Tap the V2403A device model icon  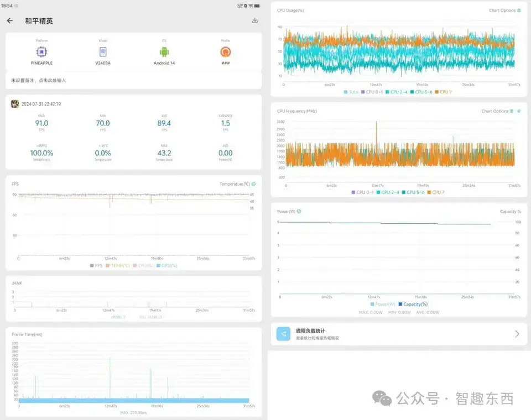point(103,52)
